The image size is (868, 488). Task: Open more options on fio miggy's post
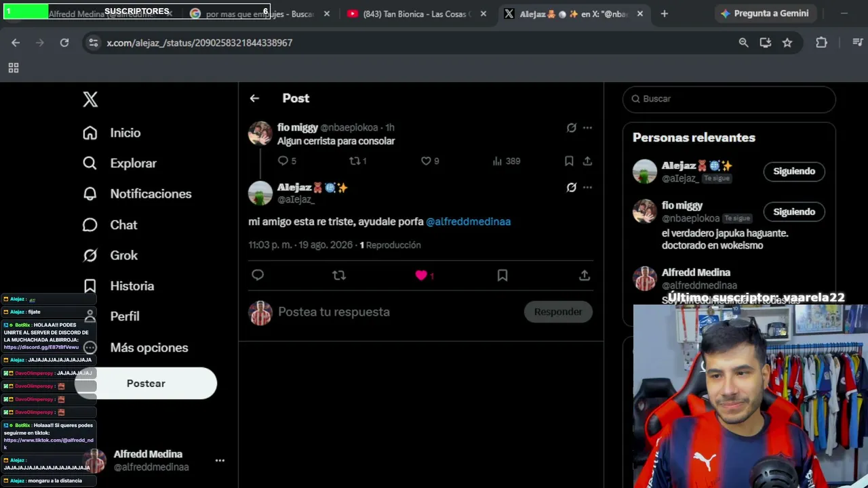click(587, 127)
